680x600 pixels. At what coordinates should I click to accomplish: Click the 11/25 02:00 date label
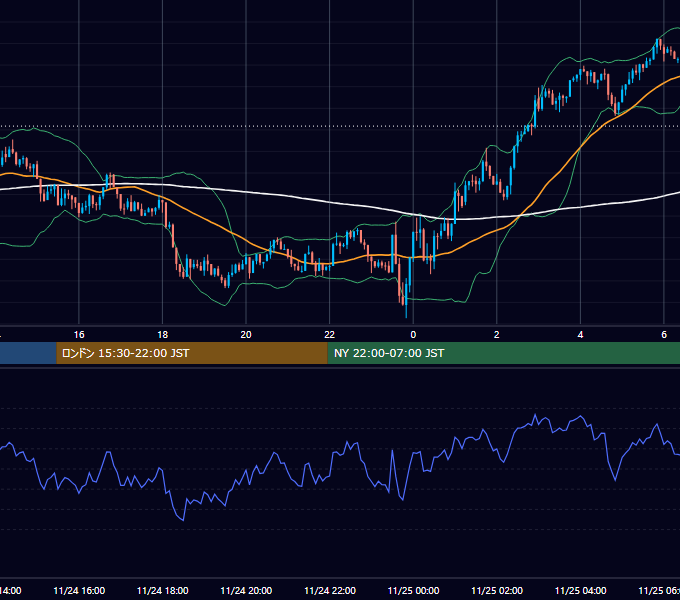coord(497,590)
